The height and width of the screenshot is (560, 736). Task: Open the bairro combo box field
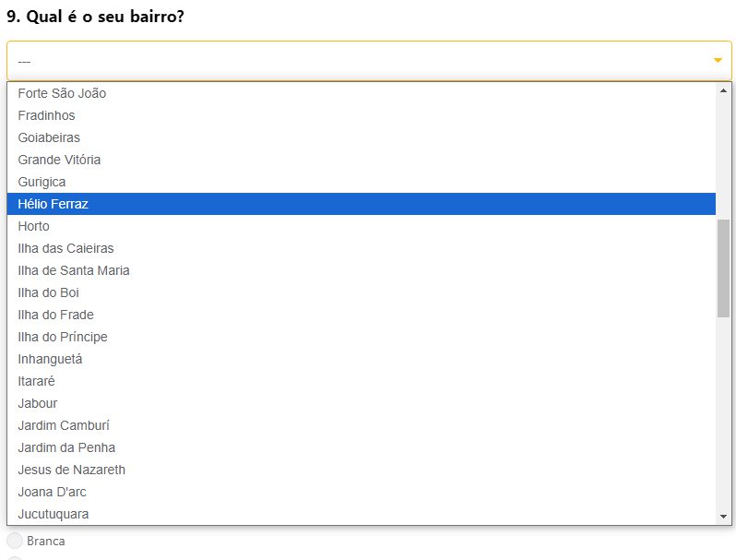360,61
